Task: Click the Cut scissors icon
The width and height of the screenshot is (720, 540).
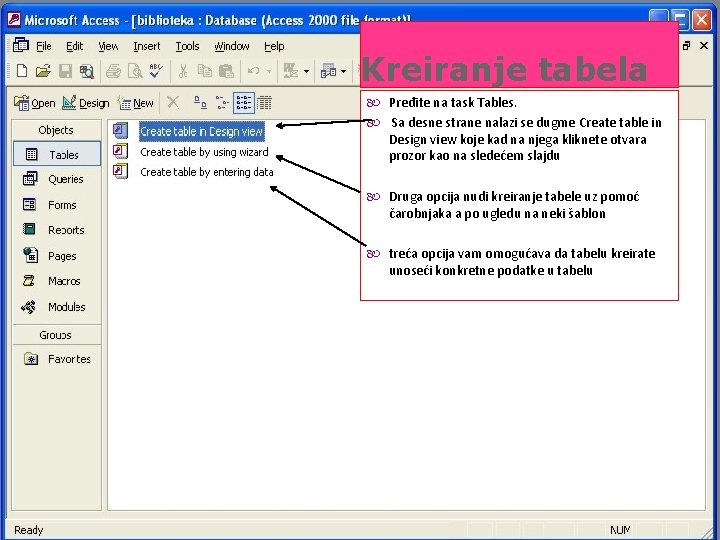Action: point(183,71)
